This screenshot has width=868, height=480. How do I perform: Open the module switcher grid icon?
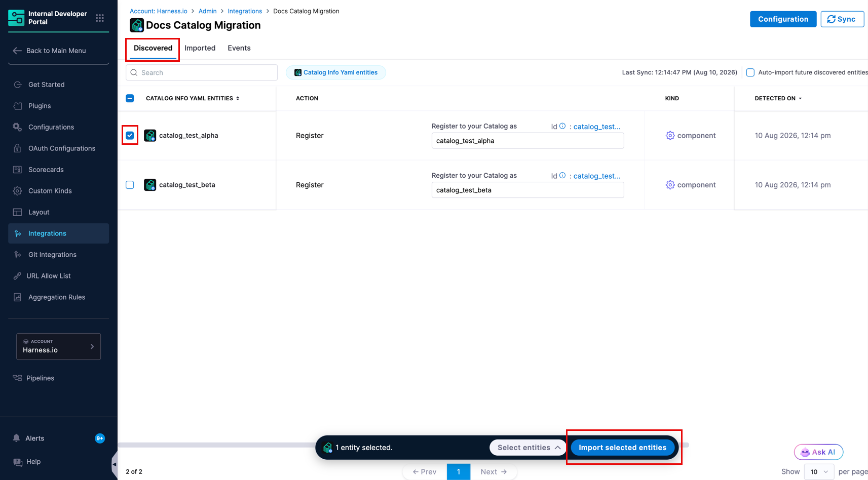(100, 18)
